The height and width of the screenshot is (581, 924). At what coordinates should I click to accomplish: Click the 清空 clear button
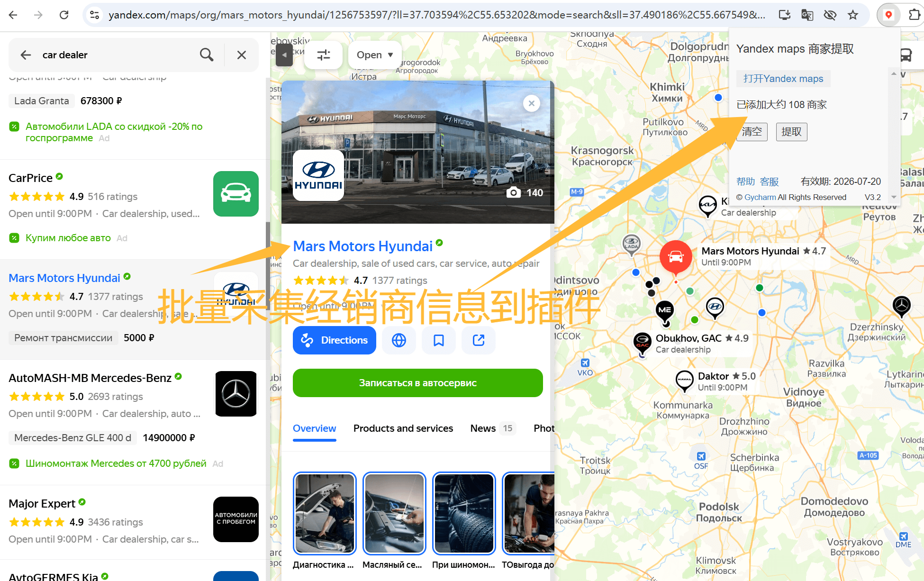click(x=752, y=132)
